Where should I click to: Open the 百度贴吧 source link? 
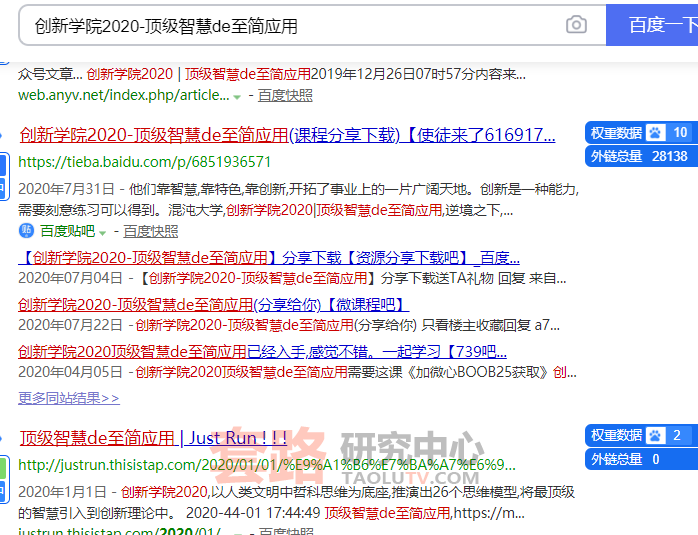68,231
